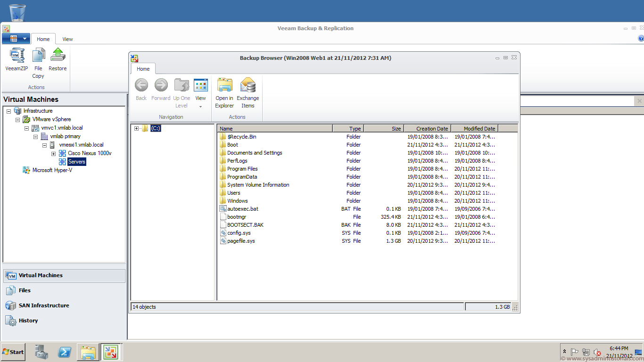Click the search box clear X
Viewport: 644px width, 362px height.
pyautogui.click(x=639, y=101)
